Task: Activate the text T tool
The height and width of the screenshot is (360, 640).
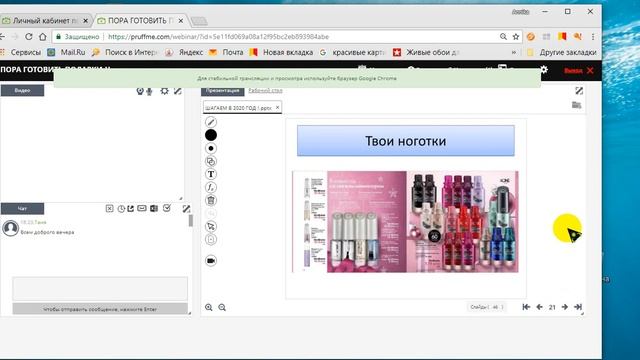Action: (x=211, y=174)
